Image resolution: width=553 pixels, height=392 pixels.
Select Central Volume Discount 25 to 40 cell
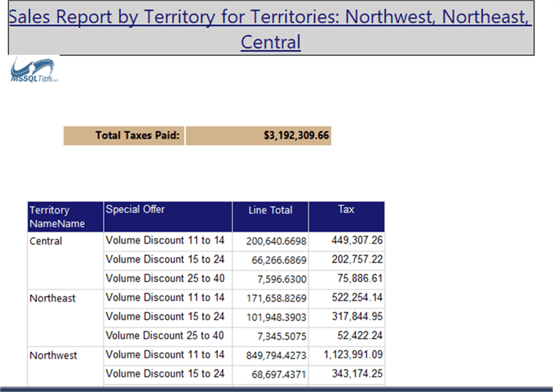(168, 280)
